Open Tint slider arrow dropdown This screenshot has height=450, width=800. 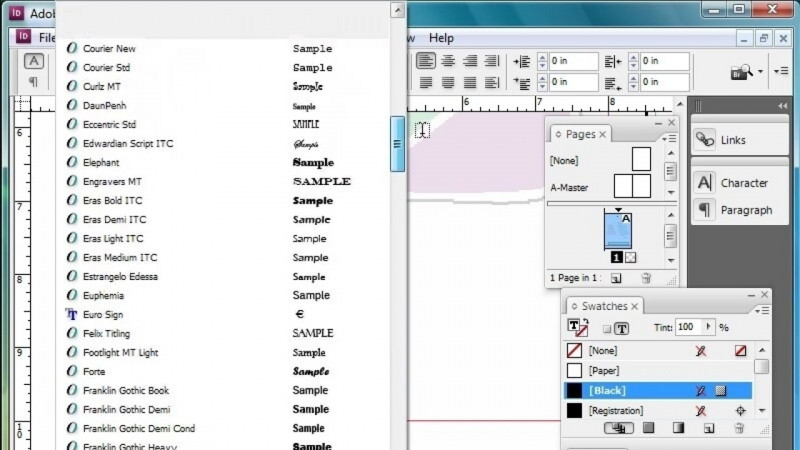708,327
